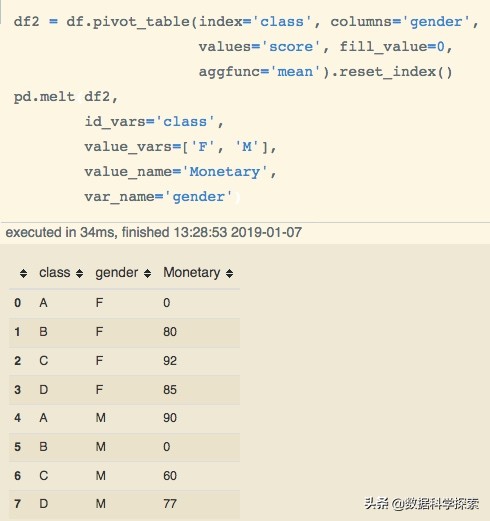490x521 pixels.
Task: Sort table by the class column arrows
Action: pos(79,274)
